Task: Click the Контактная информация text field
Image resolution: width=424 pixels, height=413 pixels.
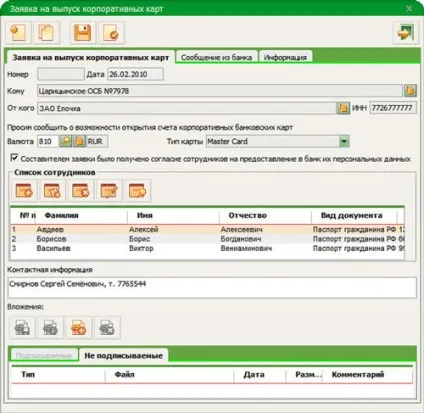Action: click(212, 287)
